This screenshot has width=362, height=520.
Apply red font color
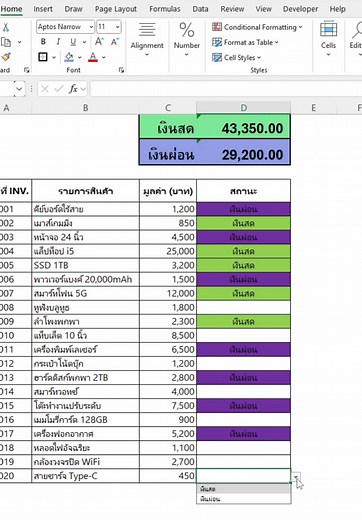click(x=93, y=57)
